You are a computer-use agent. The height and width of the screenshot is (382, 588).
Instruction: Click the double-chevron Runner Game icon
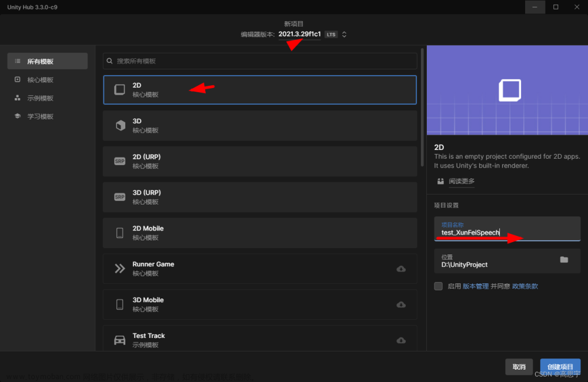[x=119, y=269]
